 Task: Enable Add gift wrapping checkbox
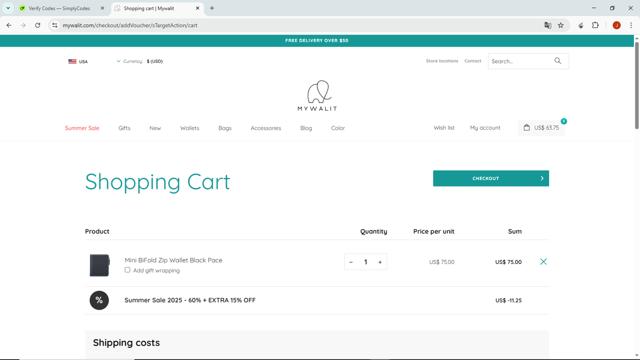coord(127,270)
